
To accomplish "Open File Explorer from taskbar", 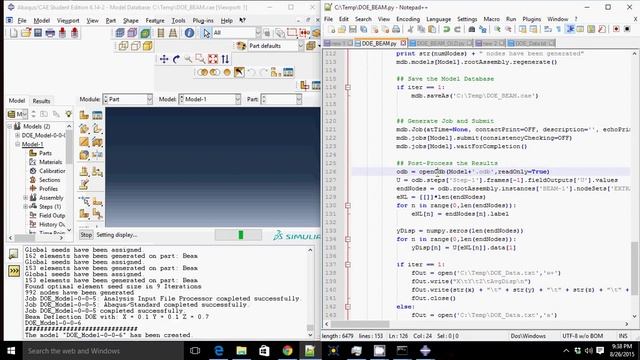I will [241, 351].
